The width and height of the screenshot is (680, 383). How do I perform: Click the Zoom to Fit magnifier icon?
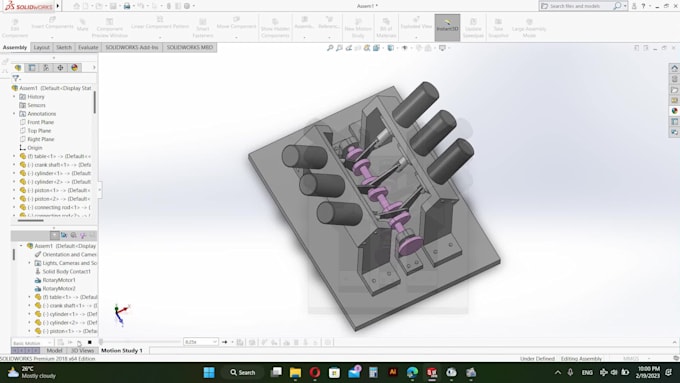click(x=330, y=48)
